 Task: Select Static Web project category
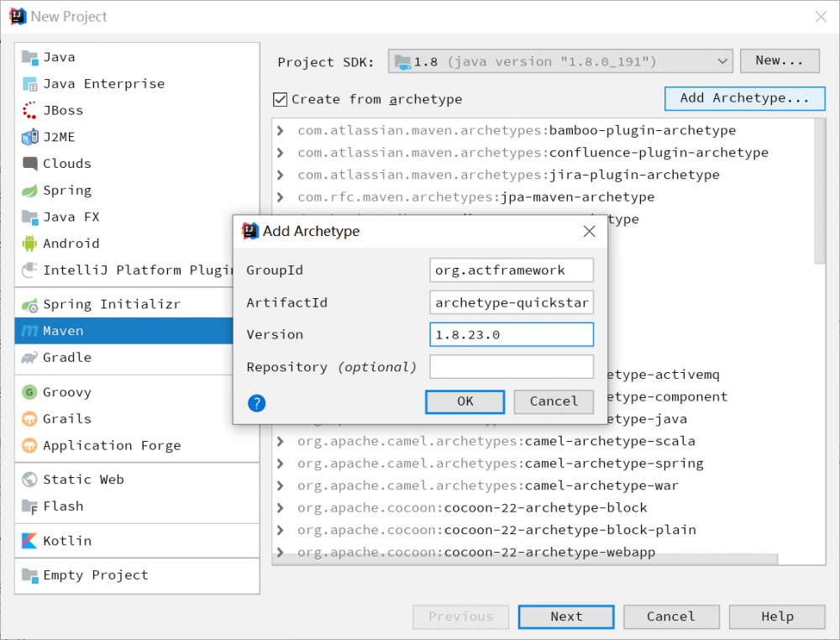coord(83,480)
